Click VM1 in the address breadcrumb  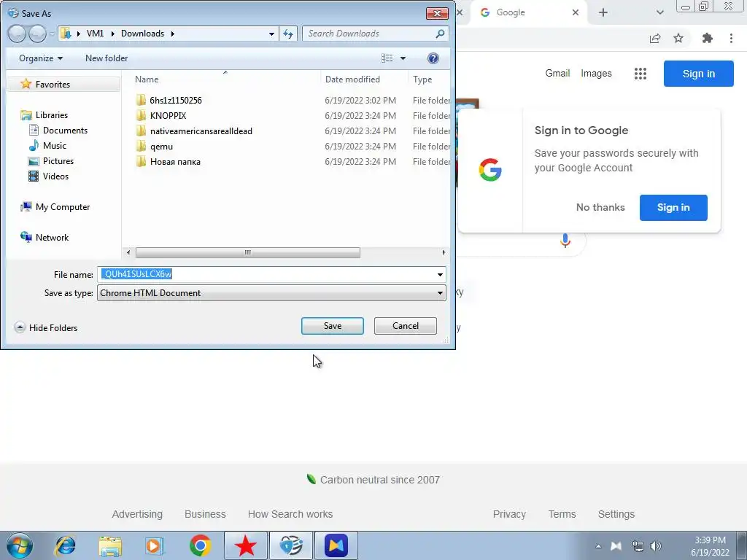[x=96, y=34]
